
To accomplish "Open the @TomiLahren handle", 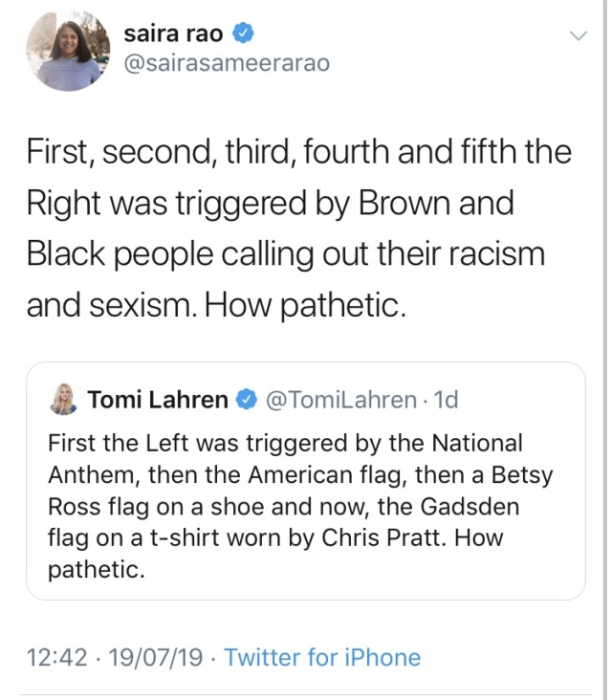I will 339,400.
